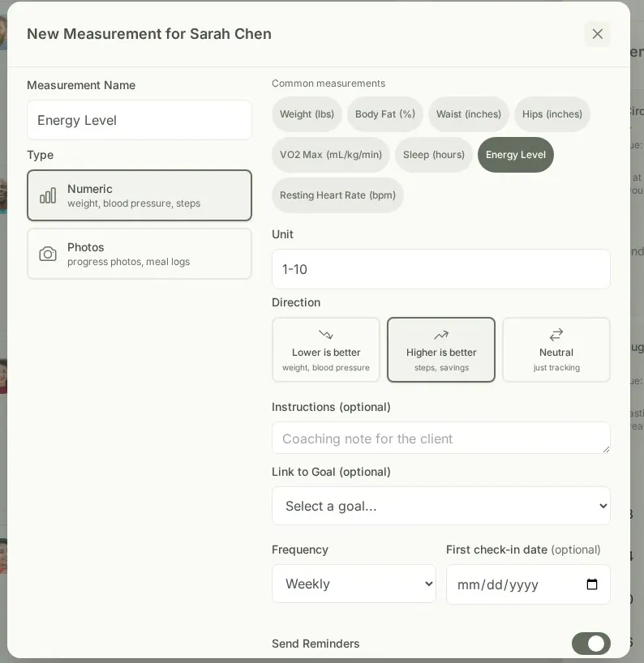Pick the VO2 Max (mL/kg/min) chip
The height and width of the screenshot is (663, 644).
(x=331, y=155)
